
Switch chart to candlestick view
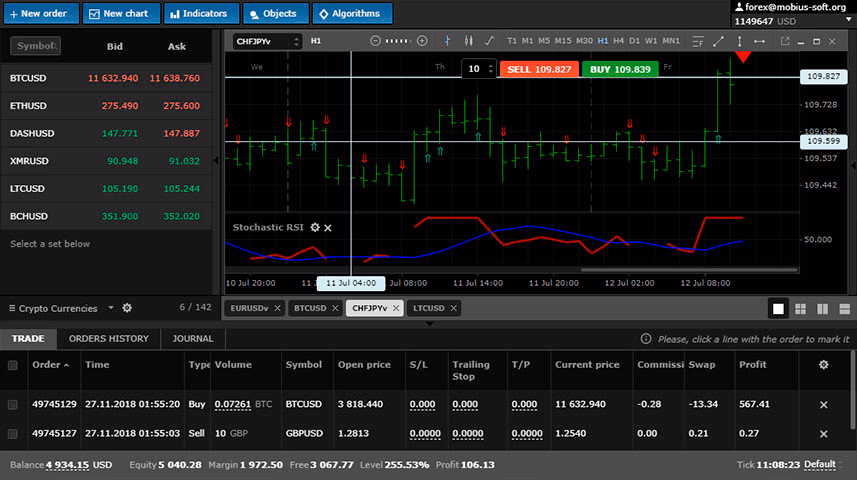pyautogui.click(x=467, y=41)
